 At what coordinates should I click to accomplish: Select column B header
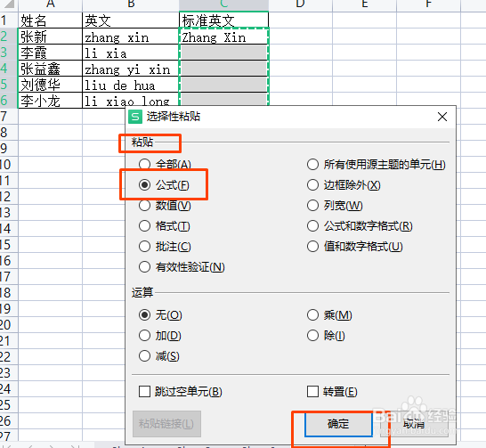[x=131, y=4]
